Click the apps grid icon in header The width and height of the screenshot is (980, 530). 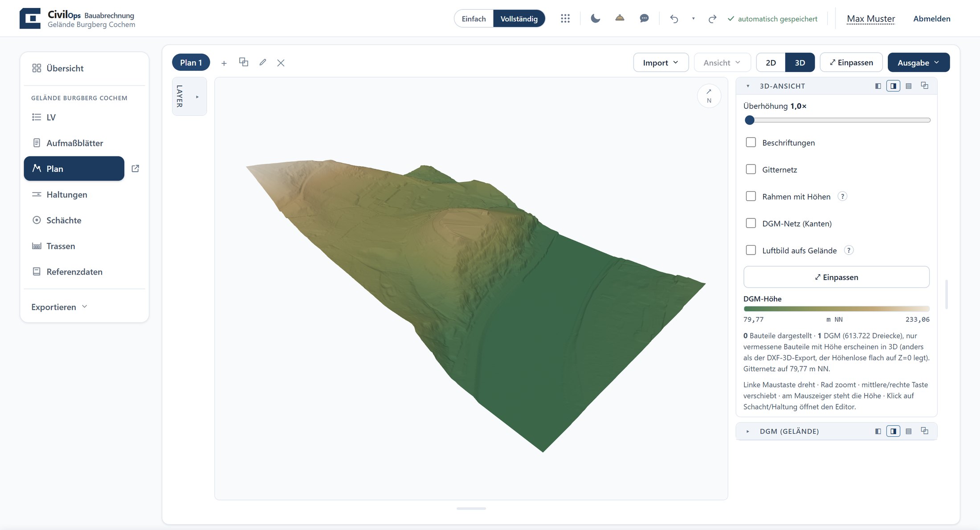click(565, 18)
